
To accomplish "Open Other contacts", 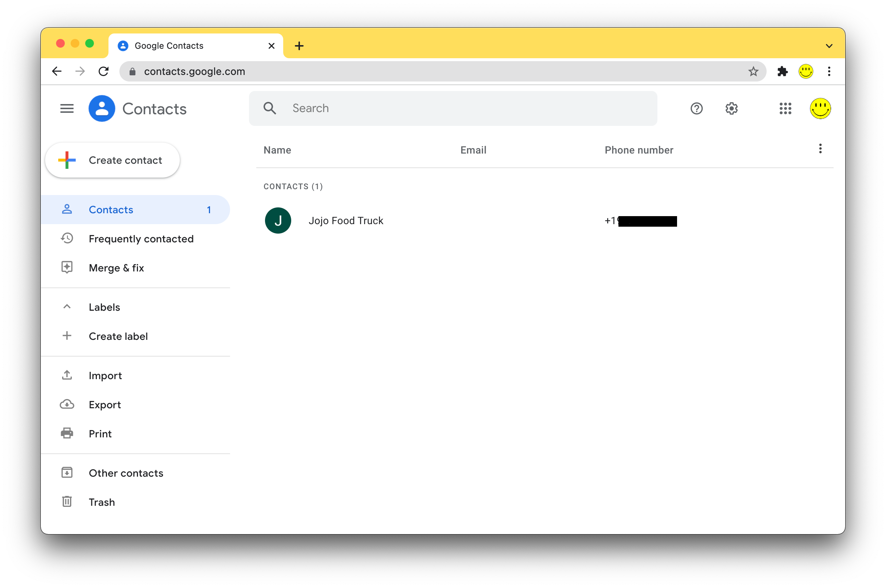I will pyautogui.click(x=135, y=473).
